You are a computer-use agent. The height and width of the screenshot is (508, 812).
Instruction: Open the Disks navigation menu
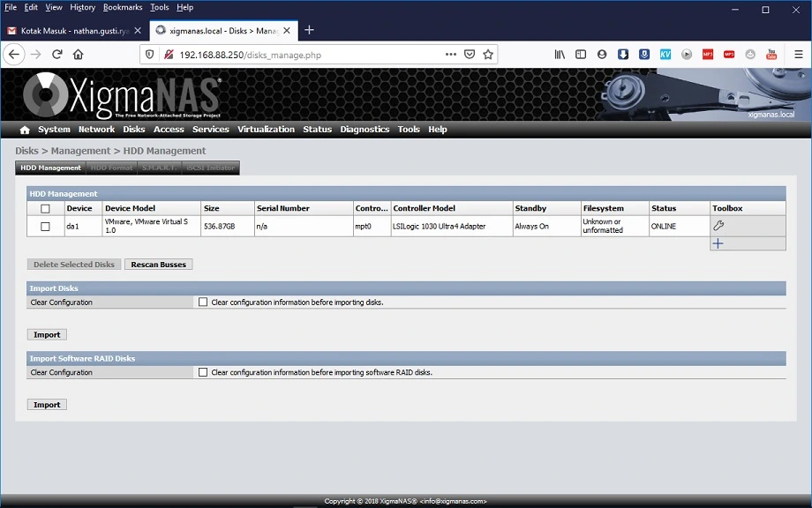(133, 130)
